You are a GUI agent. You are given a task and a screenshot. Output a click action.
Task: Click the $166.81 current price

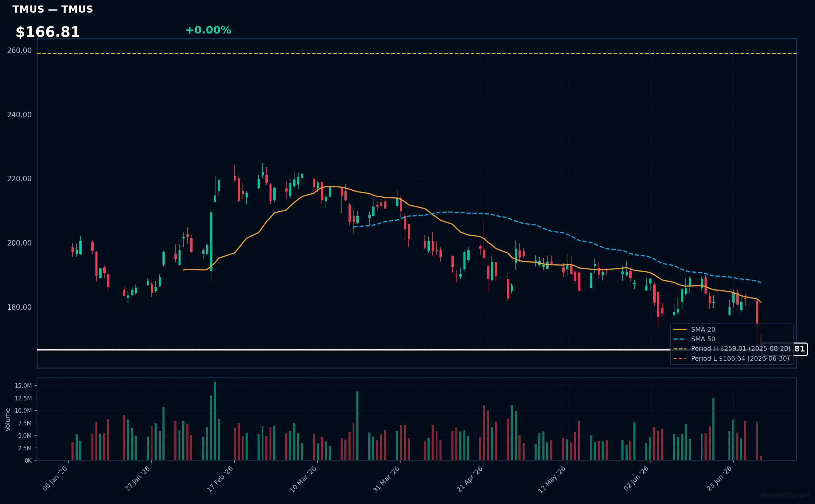[48, 32]
